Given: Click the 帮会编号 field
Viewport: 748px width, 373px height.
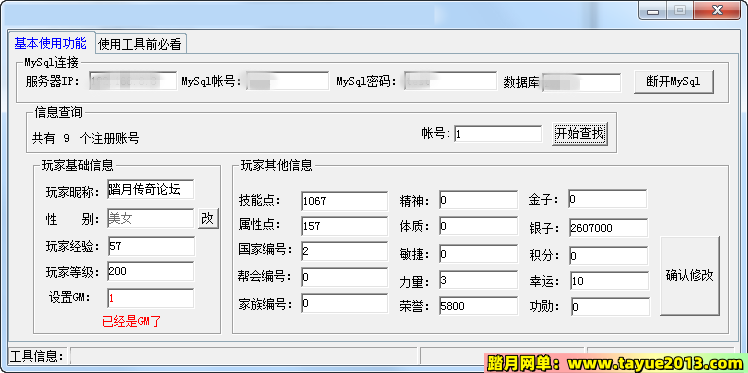Looking at the screenshot, I should (344, 277).
